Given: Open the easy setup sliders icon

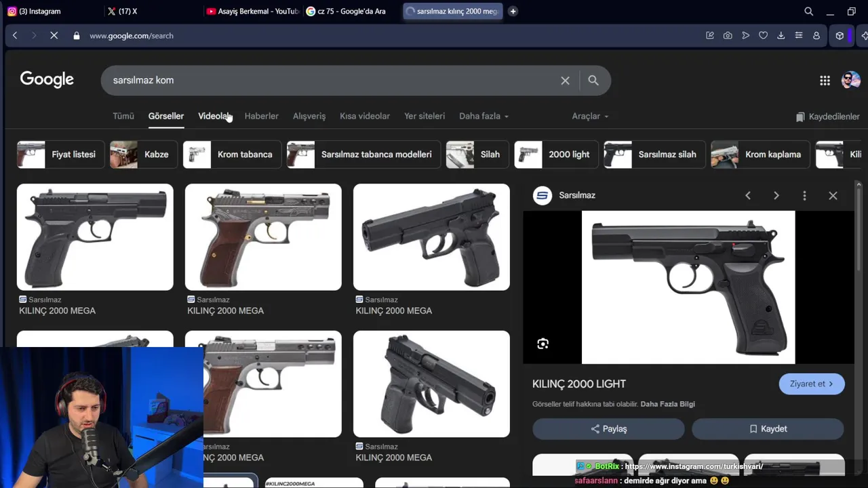Looking at the screenshot, I should (798, 35).
